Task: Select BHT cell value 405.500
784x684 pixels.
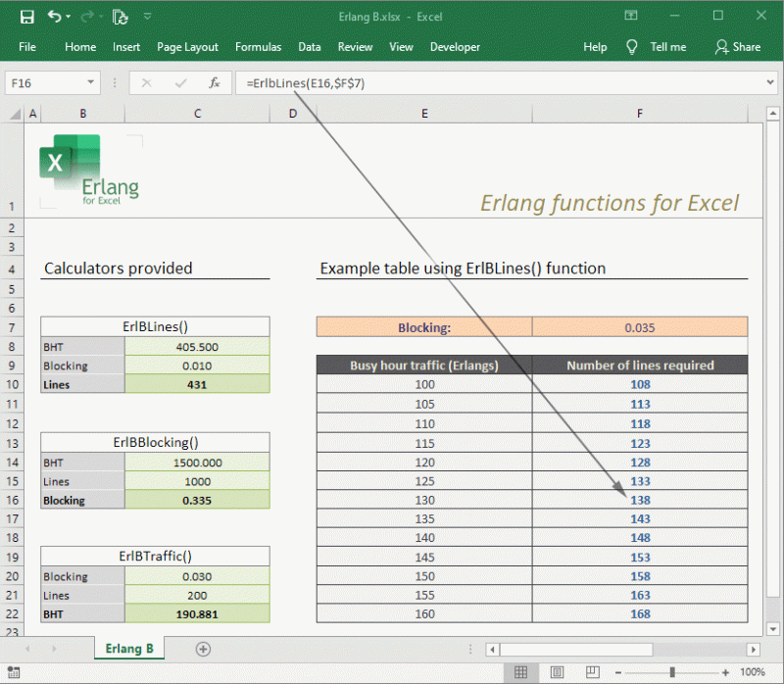Action: pyautogui.click(x=197, y=347)
